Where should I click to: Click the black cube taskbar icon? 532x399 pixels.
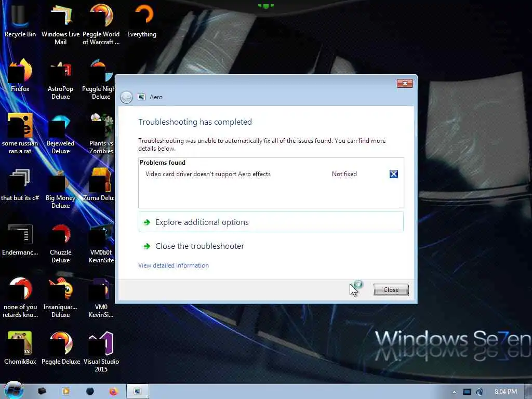42,392
